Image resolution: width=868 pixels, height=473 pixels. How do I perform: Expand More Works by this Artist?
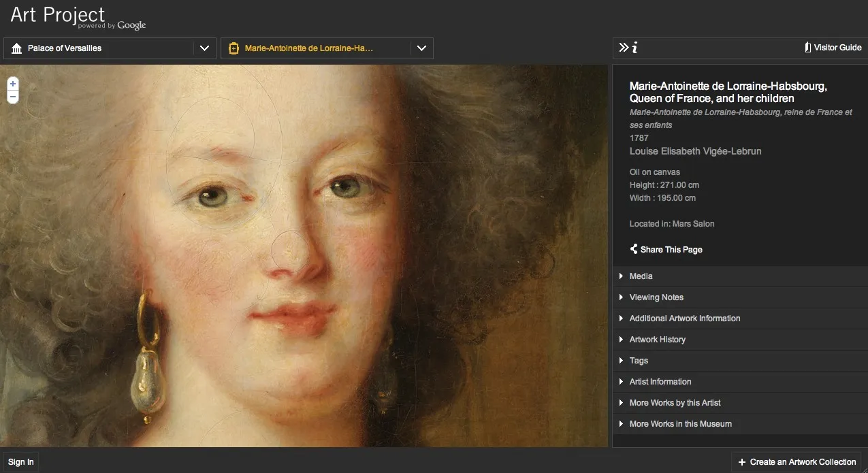[x=740, y=403]
